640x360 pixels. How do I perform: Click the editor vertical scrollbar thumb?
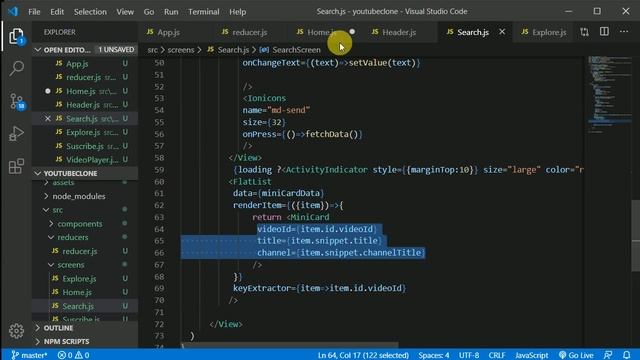(636, 236)
